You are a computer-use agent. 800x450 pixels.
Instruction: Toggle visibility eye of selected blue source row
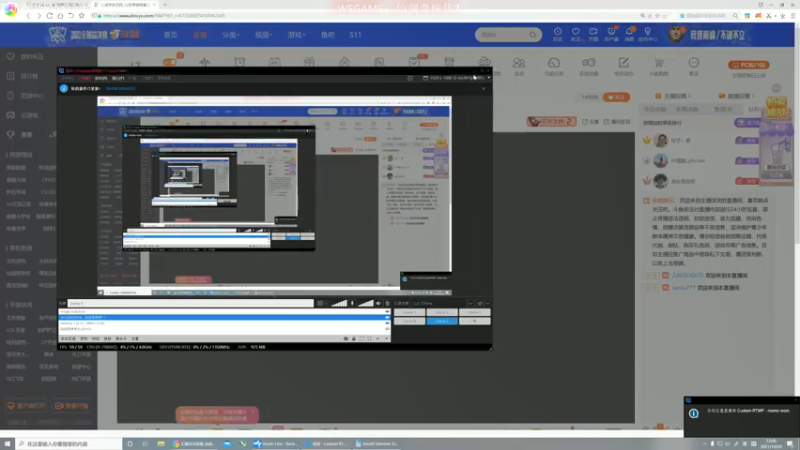[387, 317]
